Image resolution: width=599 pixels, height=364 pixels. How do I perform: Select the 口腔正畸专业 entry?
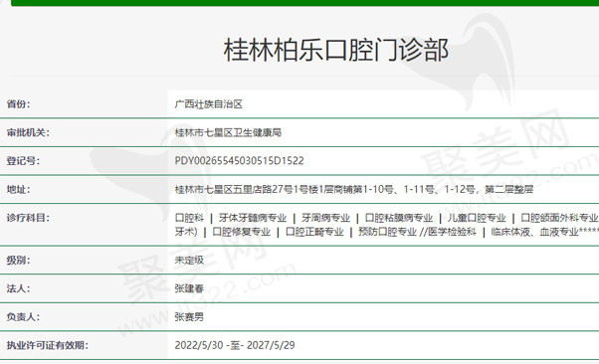pyautogui.click(x=314, y=232)
